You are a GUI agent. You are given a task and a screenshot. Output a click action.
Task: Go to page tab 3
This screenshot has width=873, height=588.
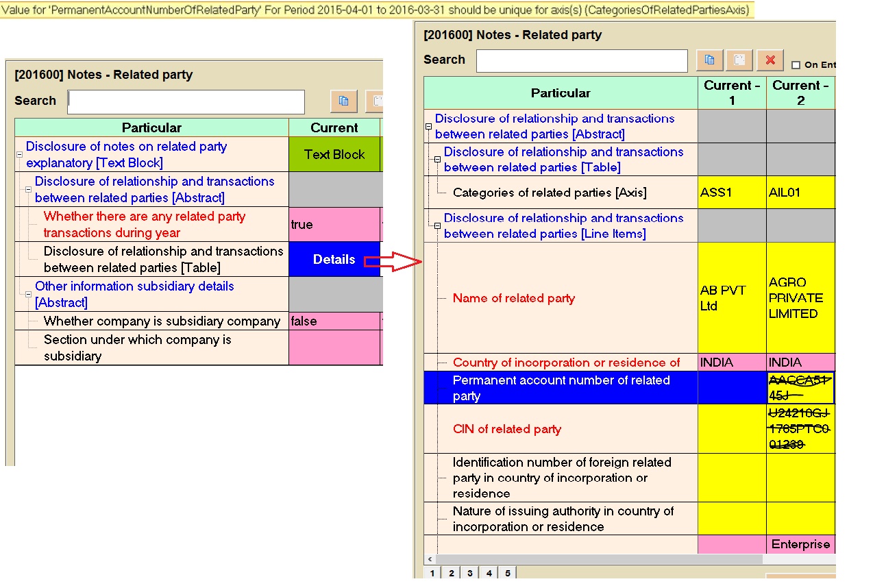click(470, 573)
